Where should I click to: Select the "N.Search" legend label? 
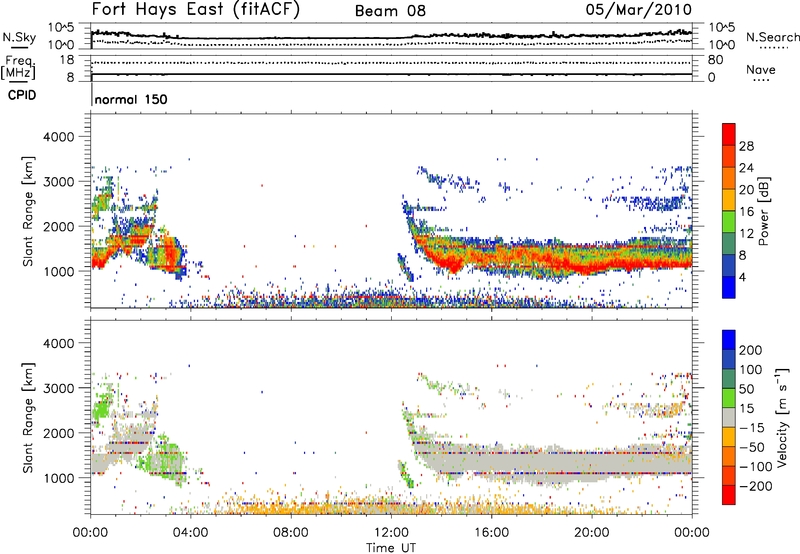tap(772, 37)
